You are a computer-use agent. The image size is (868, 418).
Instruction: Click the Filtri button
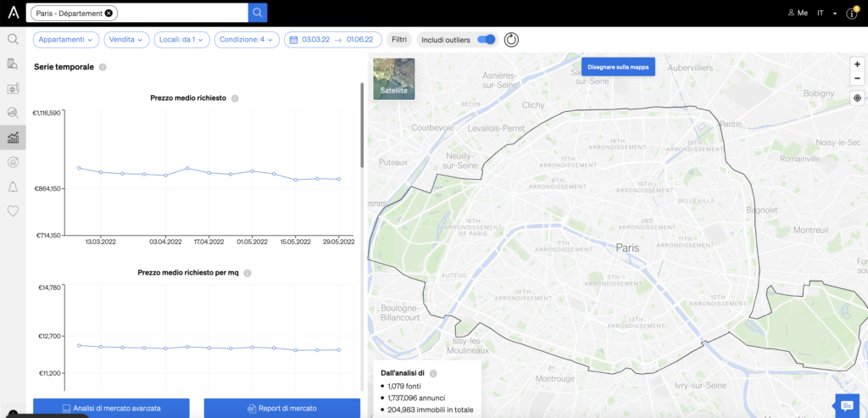pos(399,40)
